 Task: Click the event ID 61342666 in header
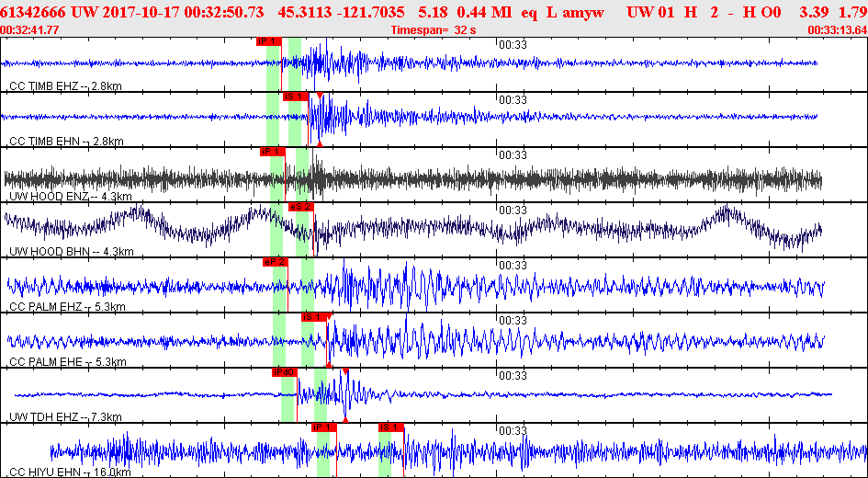34,12
